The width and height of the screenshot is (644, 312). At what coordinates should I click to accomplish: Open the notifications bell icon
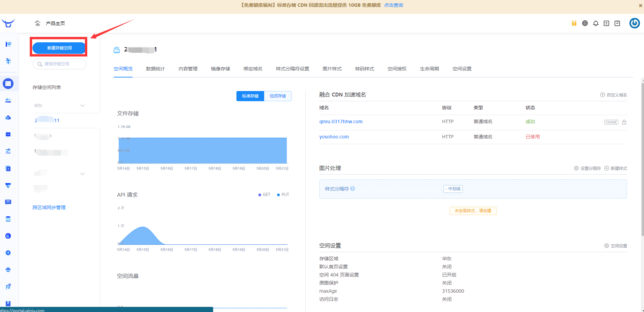pyautogui.click(x=596, y=23)
